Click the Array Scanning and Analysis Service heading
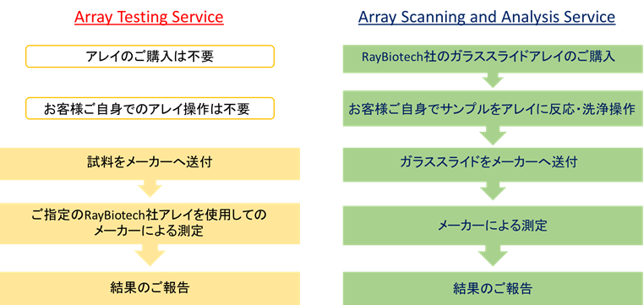The height and width of the screenshot is (305, 644). coord(487,17)
